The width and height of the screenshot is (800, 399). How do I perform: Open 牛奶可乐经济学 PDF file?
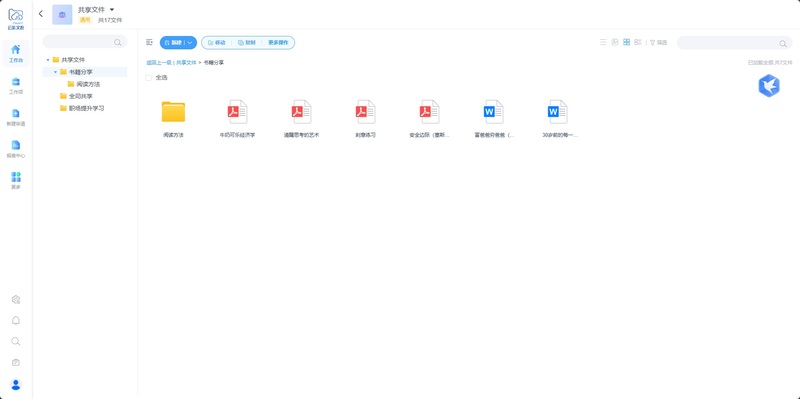click(x=237, y=111)
